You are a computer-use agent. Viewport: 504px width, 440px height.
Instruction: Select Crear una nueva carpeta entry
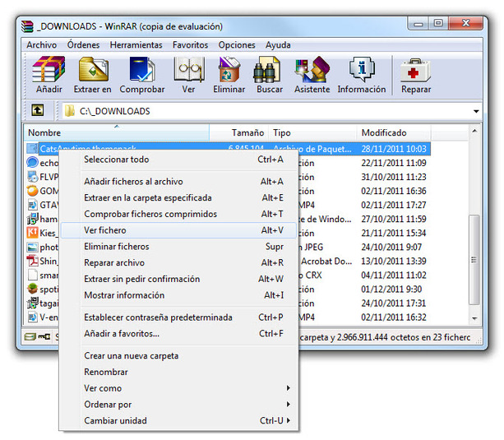(x=131, y=355)
